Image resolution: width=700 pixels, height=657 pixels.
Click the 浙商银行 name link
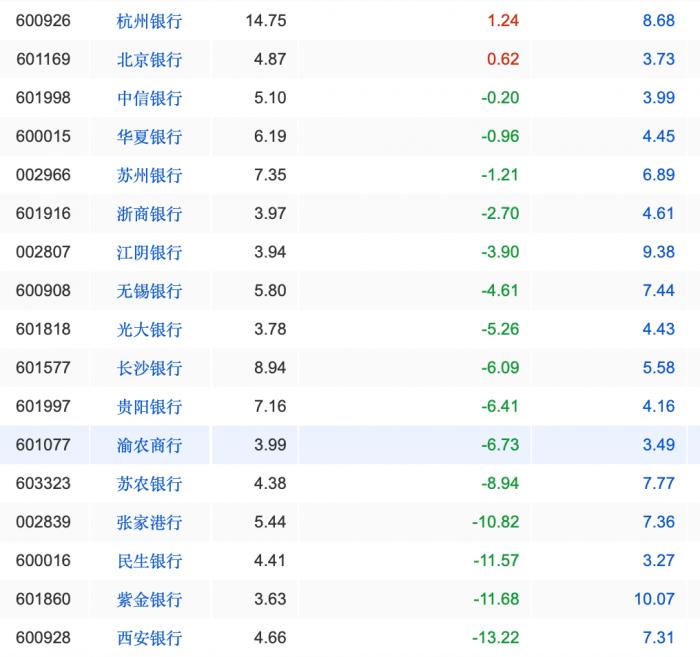(149, 214)
